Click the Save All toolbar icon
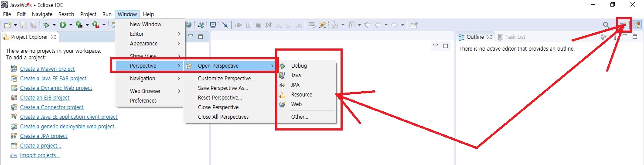The image size is (644, 165). click(34, 25)
